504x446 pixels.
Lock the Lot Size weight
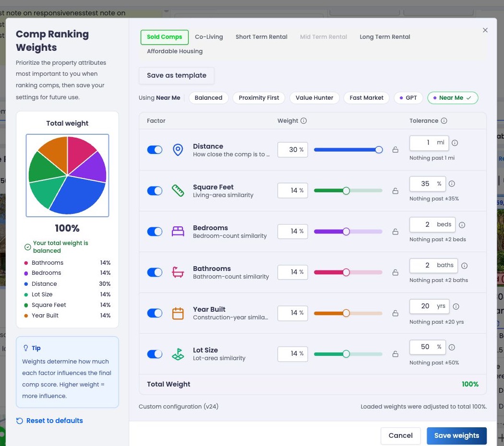pyautogui.click(x=396, y=354)
